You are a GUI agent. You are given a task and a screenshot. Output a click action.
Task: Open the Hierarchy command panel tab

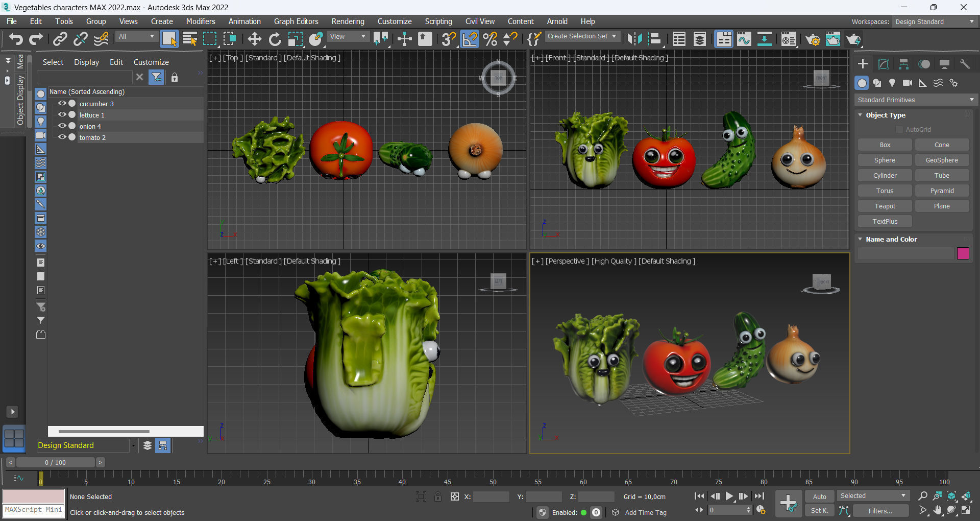[x=903, y=64]
